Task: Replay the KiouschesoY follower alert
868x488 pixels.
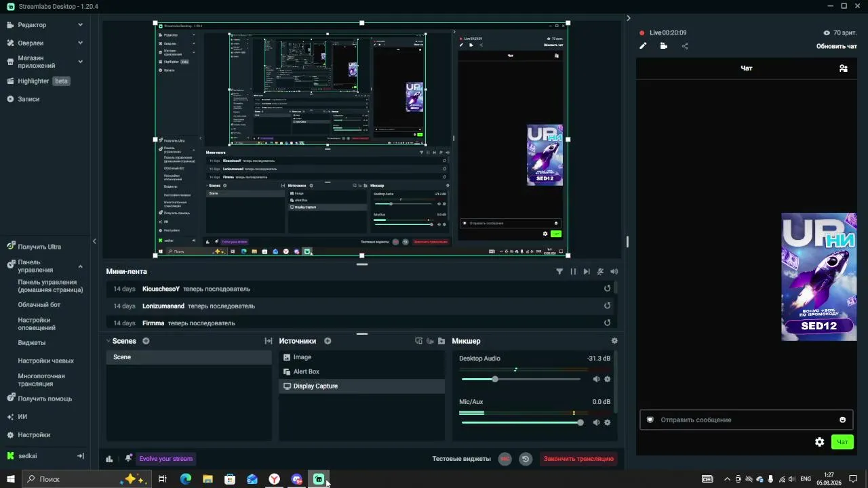Action: (607, 289)
